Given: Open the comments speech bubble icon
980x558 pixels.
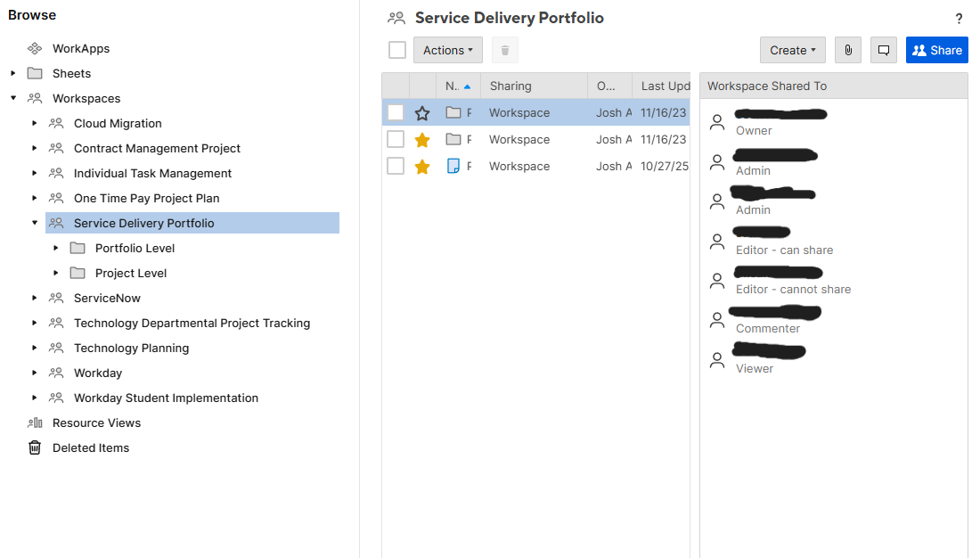Looking at the screenshot, I should tap(884, 50).
